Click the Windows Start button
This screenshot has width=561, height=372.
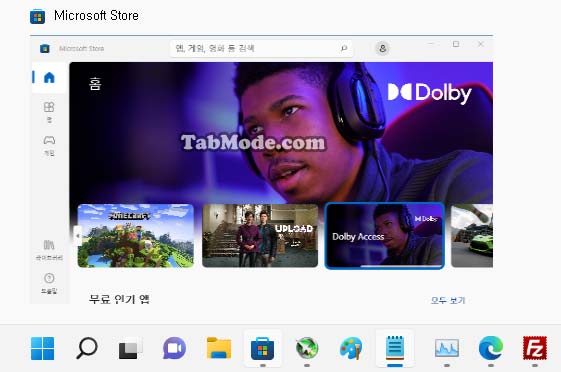pos(43,348)
